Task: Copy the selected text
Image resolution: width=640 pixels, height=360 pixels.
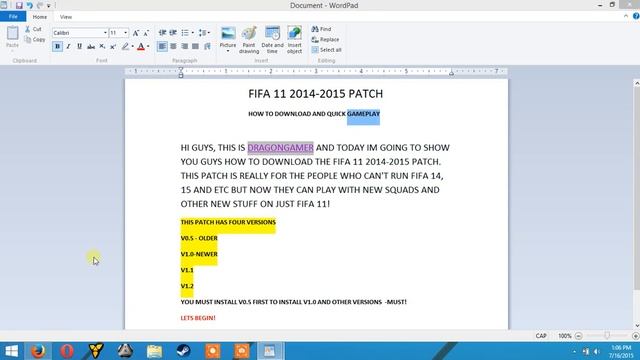Action: (x=35, y=40)
